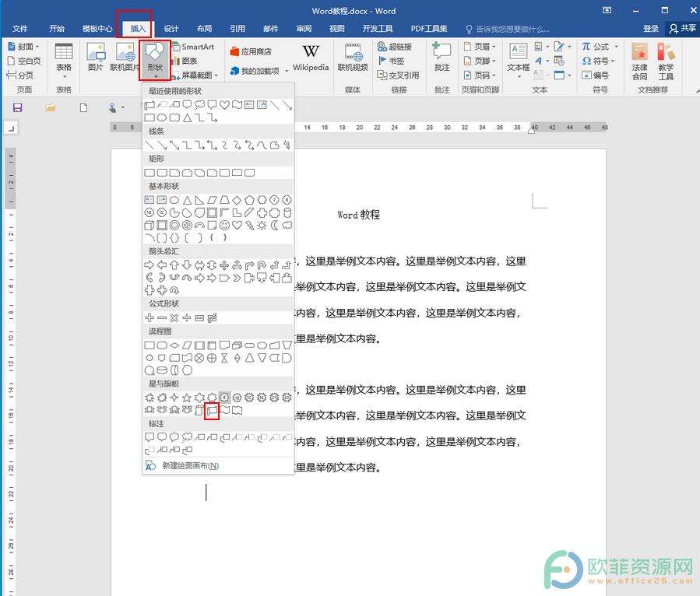Open the ribbon display options button
This screenshot has height=596, width=700.
pos(607,11)
